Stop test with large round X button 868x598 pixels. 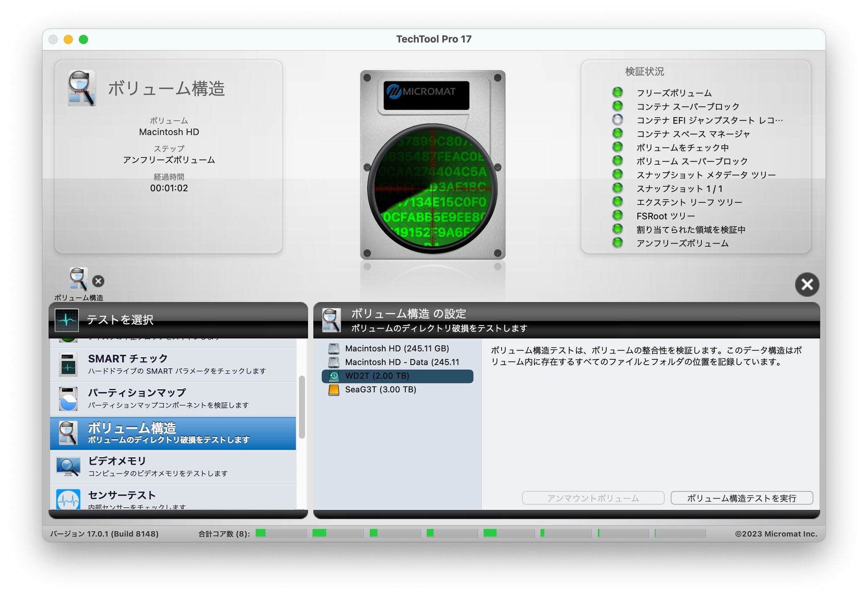click(807, 284)
